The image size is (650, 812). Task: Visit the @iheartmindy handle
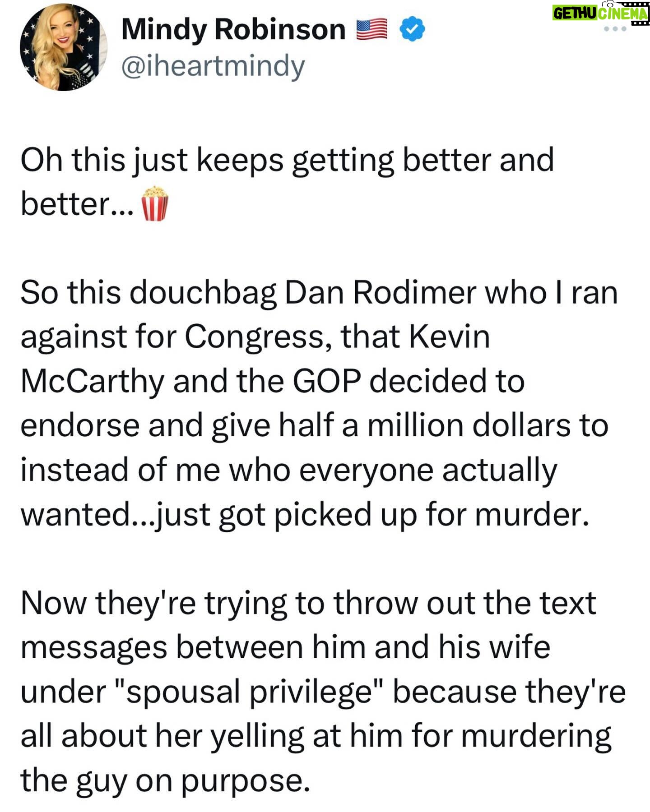(x=213, y=66)
